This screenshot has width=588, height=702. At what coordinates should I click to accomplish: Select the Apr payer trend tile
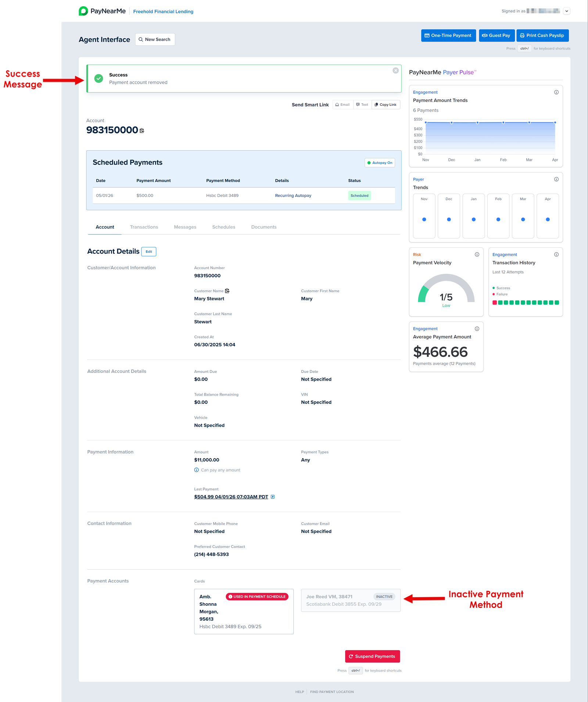pyautogui.click(x=548, y=216)
